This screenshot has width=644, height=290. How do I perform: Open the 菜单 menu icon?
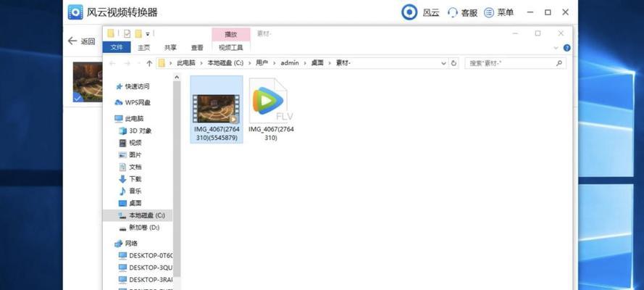489,13
